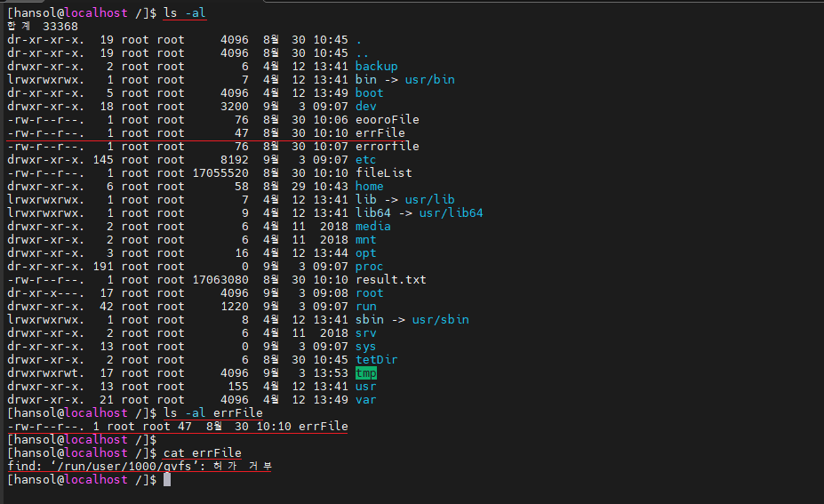
Task: Select the 'media' directory name
Action: pyautogui.click(x=372, y=227)
